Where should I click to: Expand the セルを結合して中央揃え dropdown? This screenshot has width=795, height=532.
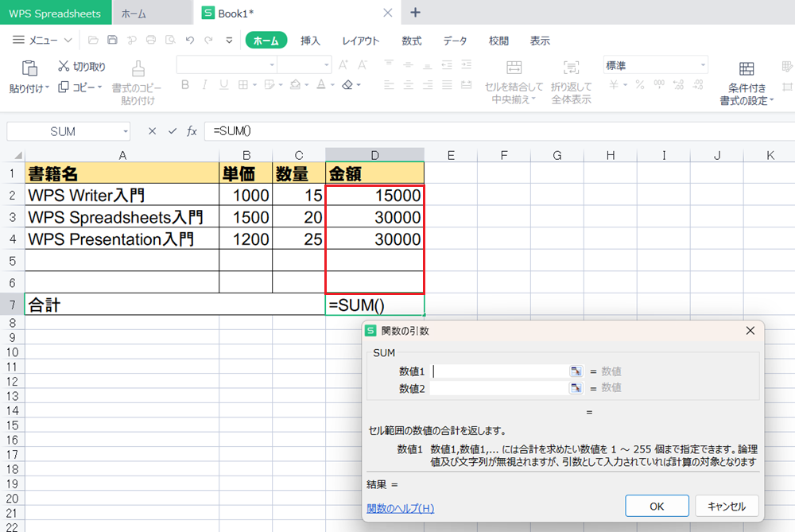[x=533, y=99]
